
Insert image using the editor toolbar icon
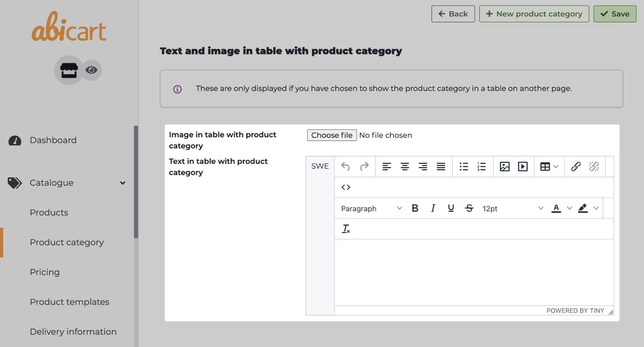click(504, 166)
